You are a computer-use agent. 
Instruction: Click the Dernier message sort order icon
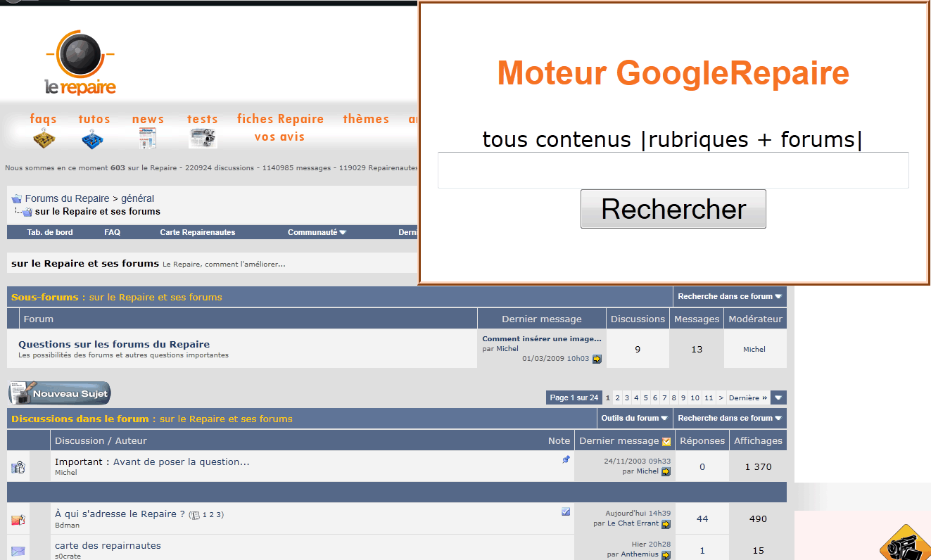pos(666,442)
